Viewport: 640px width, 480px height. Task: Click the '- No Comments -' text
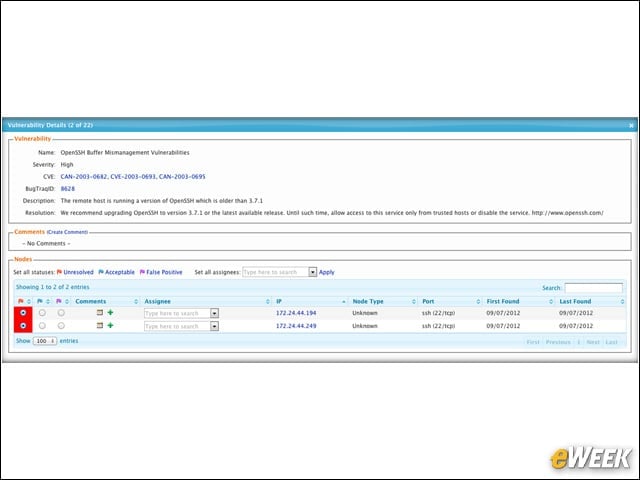coord(46,243)
